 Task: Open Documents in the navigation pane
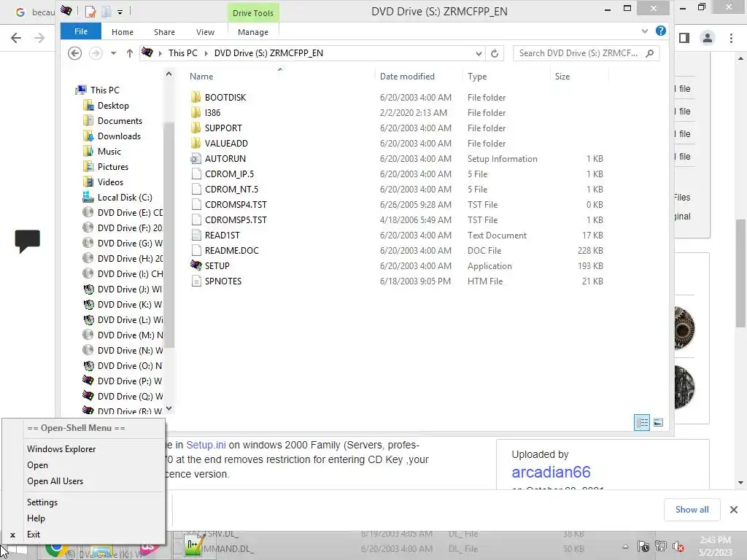[120, 120]
